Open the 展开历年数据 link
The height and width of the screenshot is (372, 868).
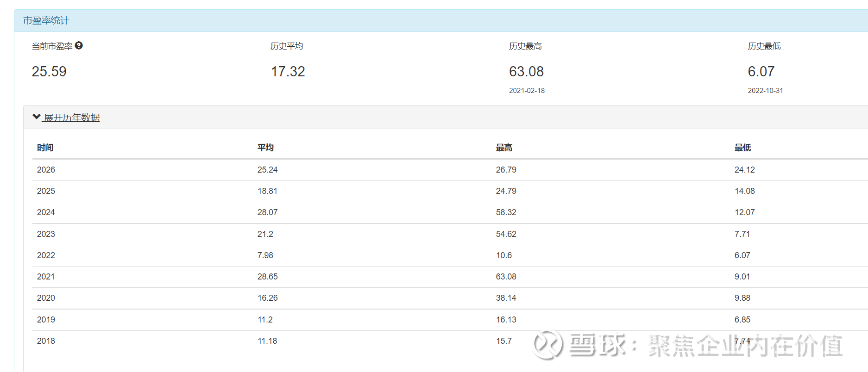pyautogui.click(x=71, y=118)
